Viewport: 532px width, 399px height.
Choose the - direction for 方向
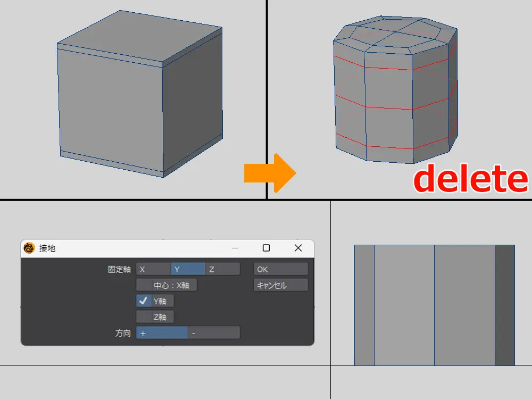click(213, 333)
